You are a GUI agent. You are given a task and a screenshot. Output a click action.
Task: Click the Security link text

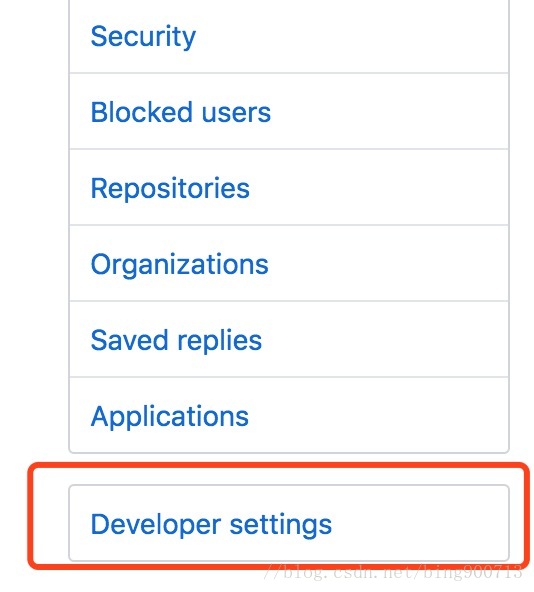click(x=143, y=37)
